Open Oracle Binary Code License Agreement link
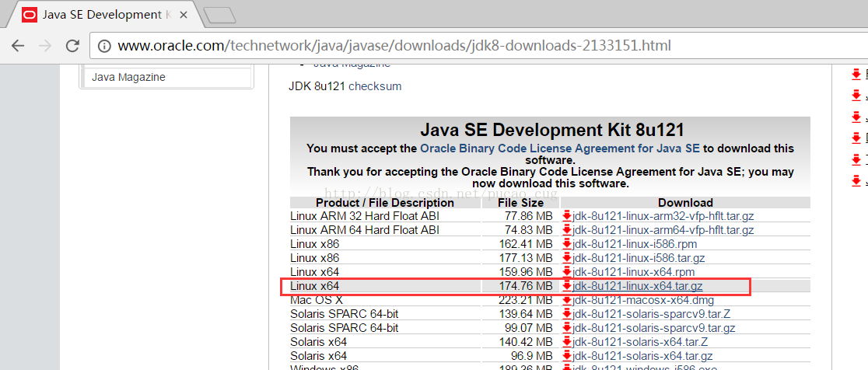Screen dimensions: 868x370 560,148
